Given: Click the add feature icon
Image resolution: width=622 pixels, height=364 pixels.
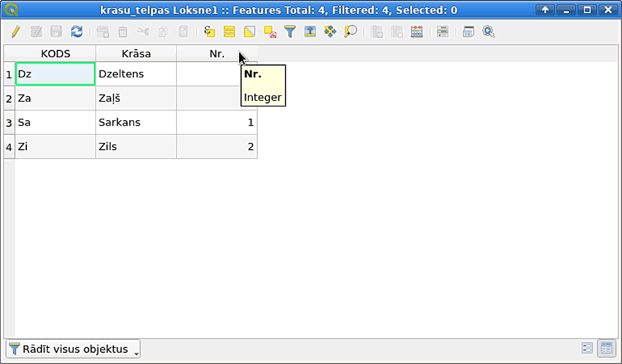Looking at the screenshot, I should (x=103, y=31).
